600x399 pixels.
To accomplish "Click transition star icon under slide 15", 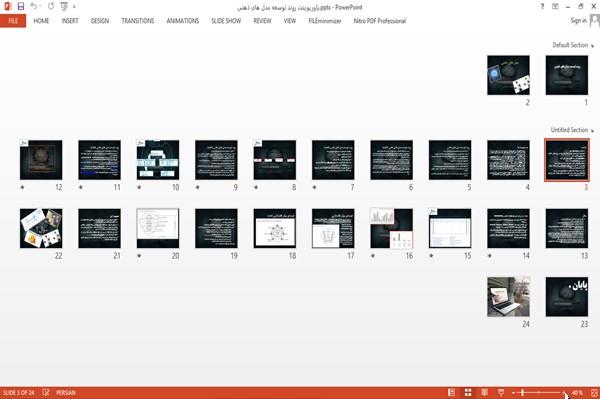I will (x=431, y=256).
